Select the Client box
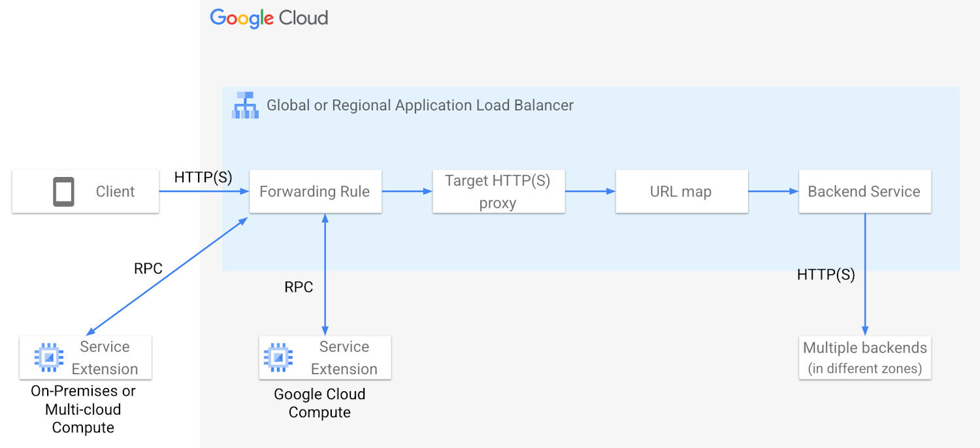980x448 pixels. tap(86, 191)
